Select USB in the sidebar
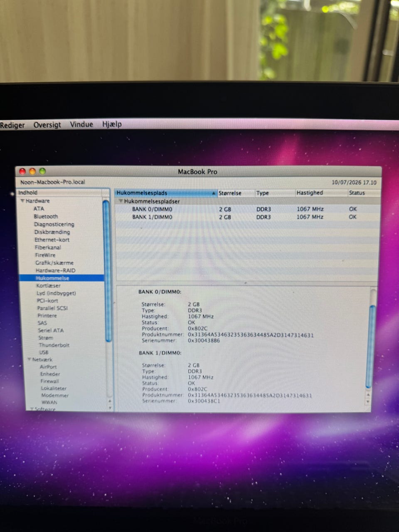 (x=44, y=352)
